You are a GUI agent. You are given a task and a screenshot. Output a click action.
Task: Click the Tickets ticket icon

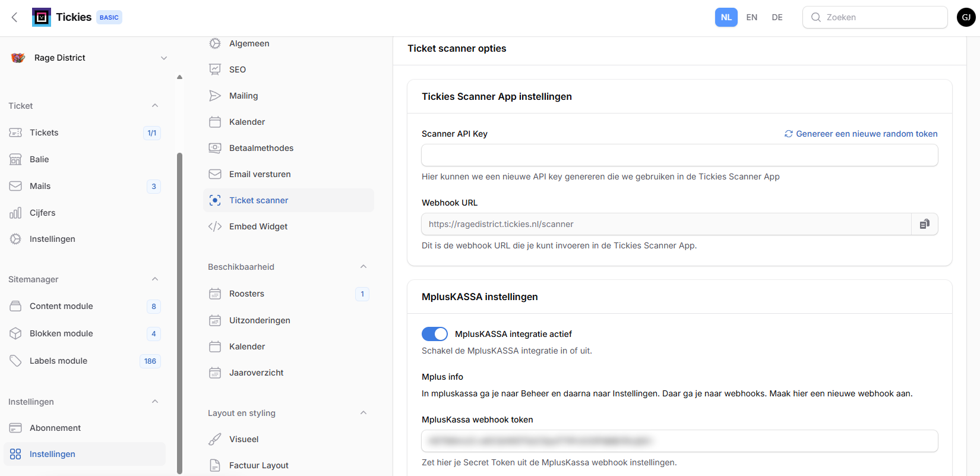[15, 133]
